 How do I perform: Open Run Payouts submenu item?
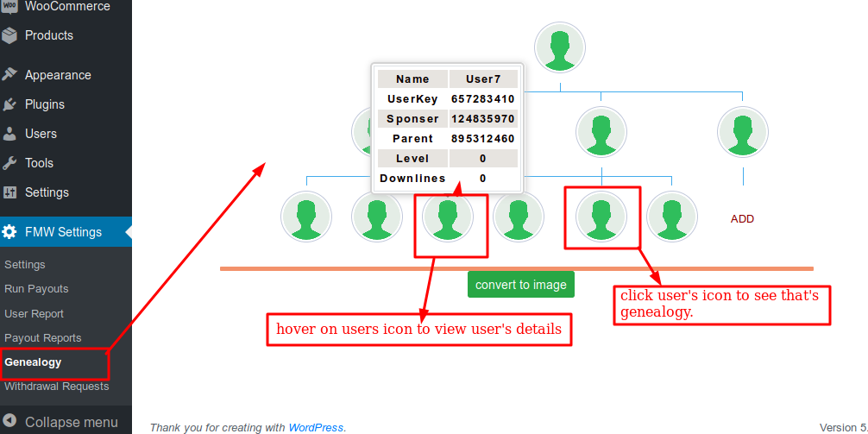[36, 289]
